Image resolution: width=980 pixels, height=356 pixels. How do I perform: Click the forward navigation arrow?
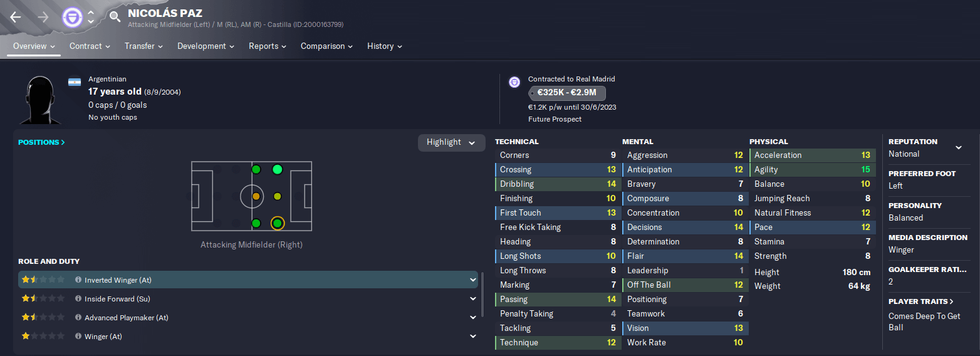click(43, 18)
